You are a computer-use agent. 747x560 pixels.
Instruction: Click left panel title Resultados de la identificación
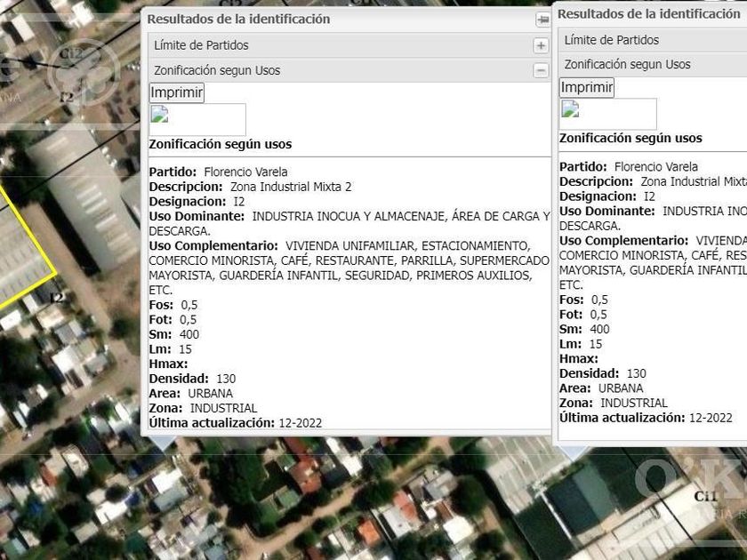(238, 19)
